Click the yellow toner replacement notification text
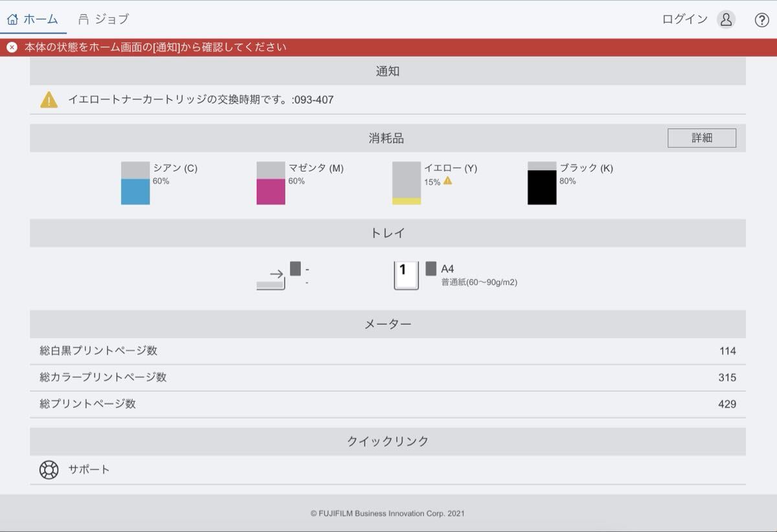The width and height of the screenshot is (777, 532). tap(201, 100)
